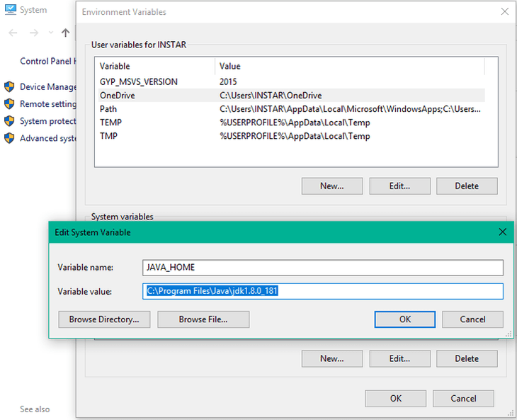Viewport: 517px width, 420px height.
Task: Click the up-one-level arrow
Action: pos(66,33)
